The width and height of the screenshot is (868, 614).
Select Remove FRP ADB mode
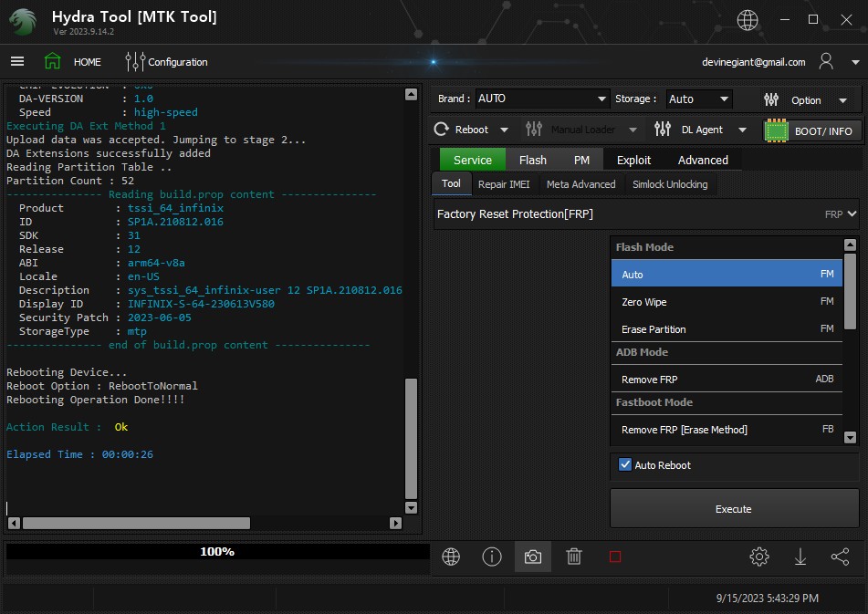(727, 379)
